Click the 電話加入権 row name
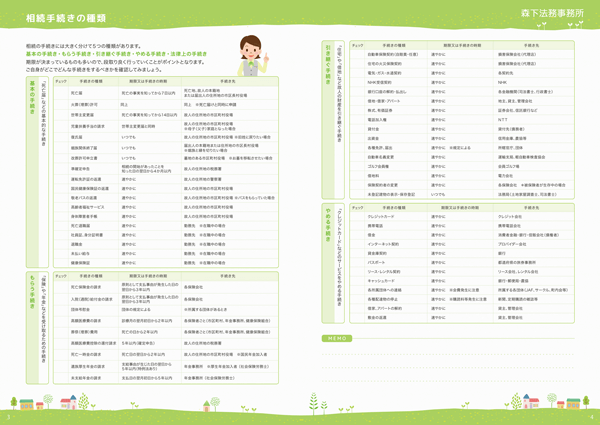The image size is (600, 425). coord(377,120)
